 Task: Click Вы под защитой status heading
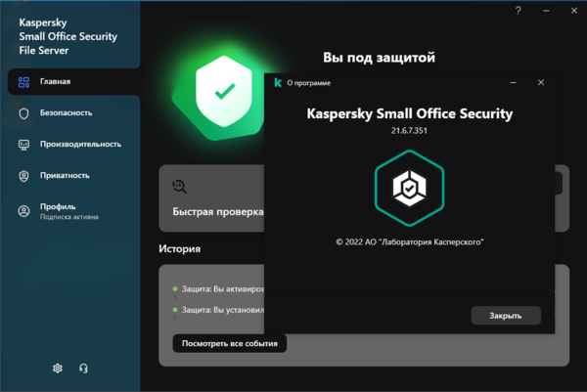[379, 58]
